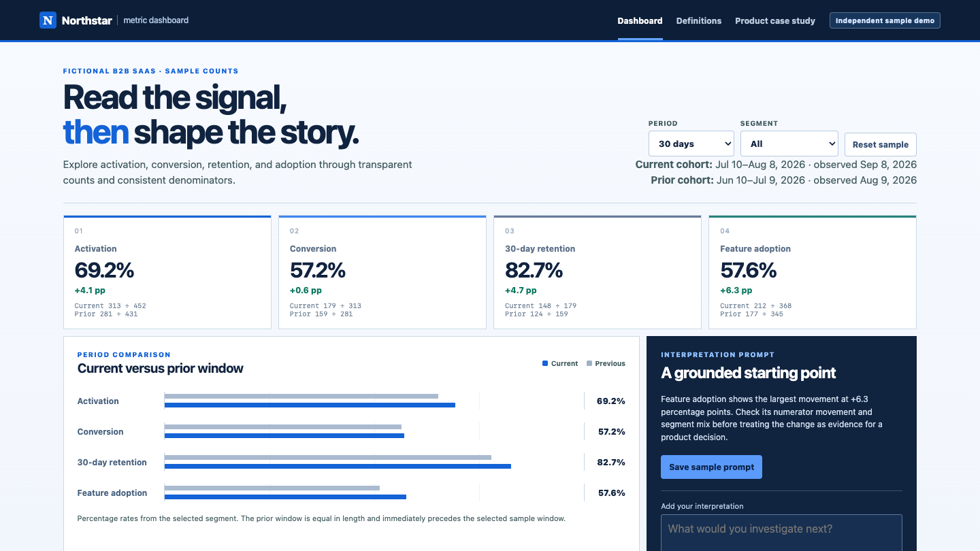The height and width of the screenshot is (551, 980).
Task: Open the Period dropdown showing 30 days
Action: click(691, 144)
